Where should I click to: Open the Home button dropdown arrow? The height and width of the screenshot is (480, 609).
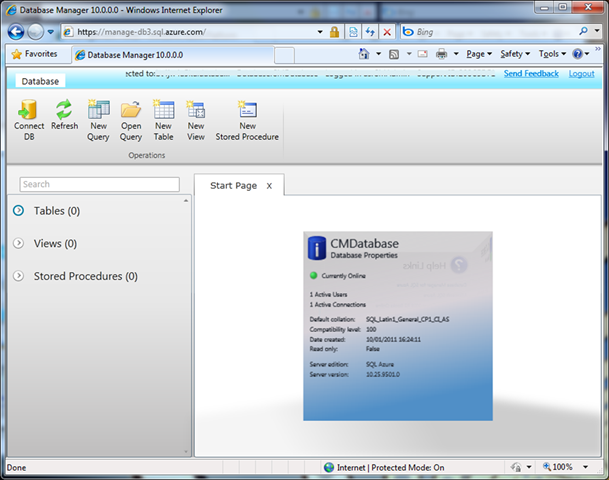pyautogui.click(x=378, y=54)
